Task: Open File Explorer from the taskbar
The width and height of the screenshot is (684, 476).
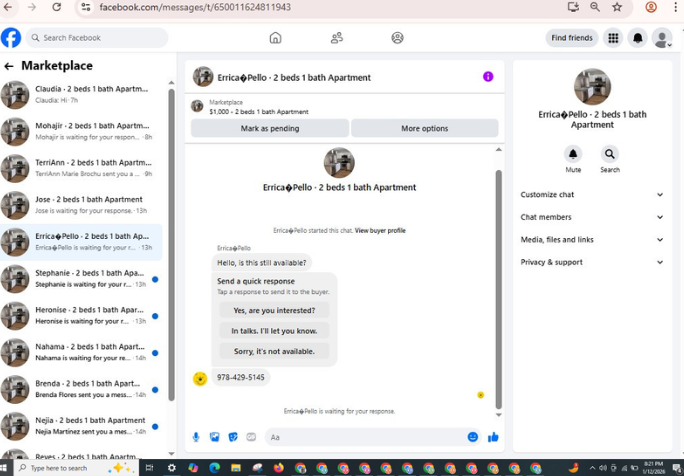Action: click(236, 468)
